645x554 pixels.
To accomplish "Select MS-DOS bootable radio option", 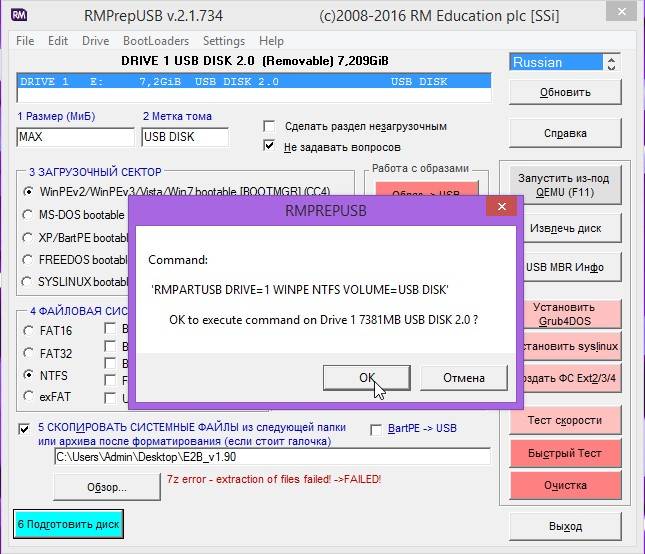I will [x=28, y=215].
